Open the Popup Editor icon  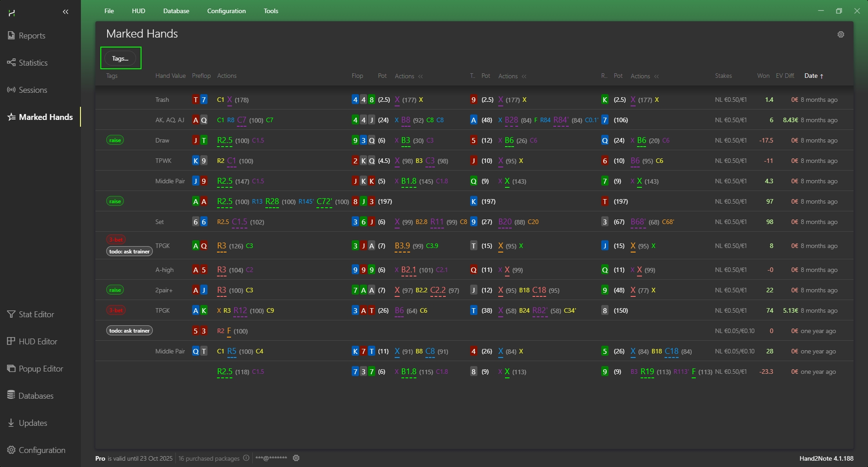click(11, 369)
